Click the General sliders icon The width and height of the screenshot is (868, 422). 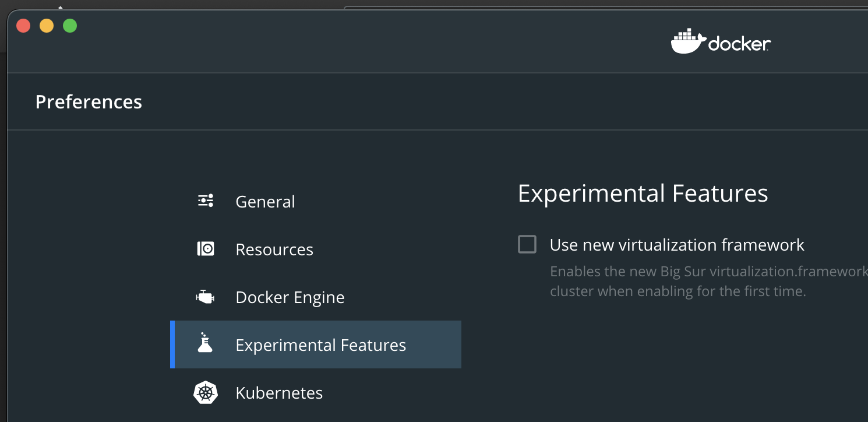pos(206,201)
